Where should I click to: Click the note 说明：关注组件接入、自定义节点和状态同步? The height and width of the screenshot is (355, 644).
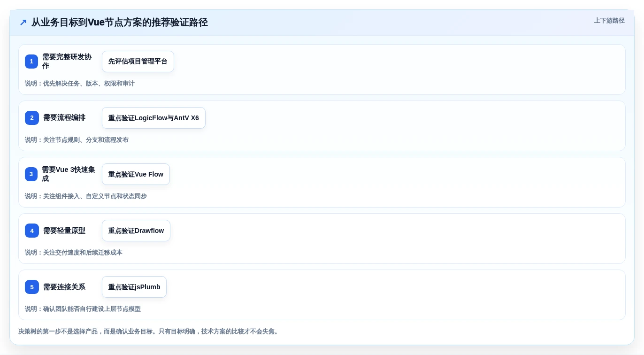click(86, 196)
